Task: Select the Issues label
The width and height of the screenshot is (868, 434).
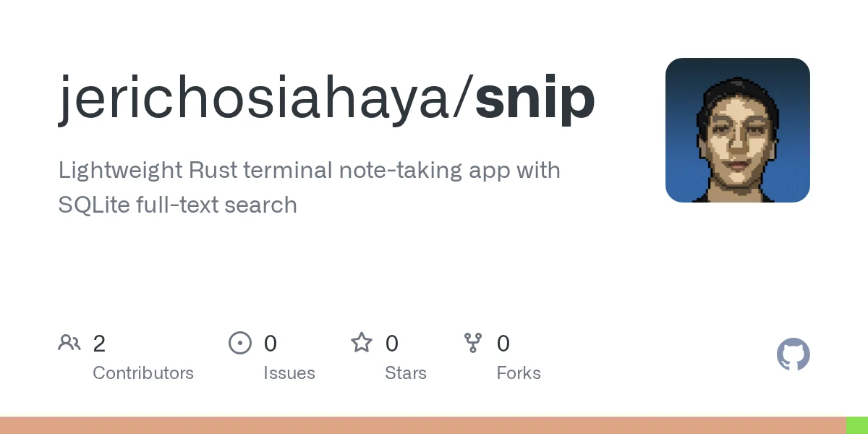Action: pos(289,373)
